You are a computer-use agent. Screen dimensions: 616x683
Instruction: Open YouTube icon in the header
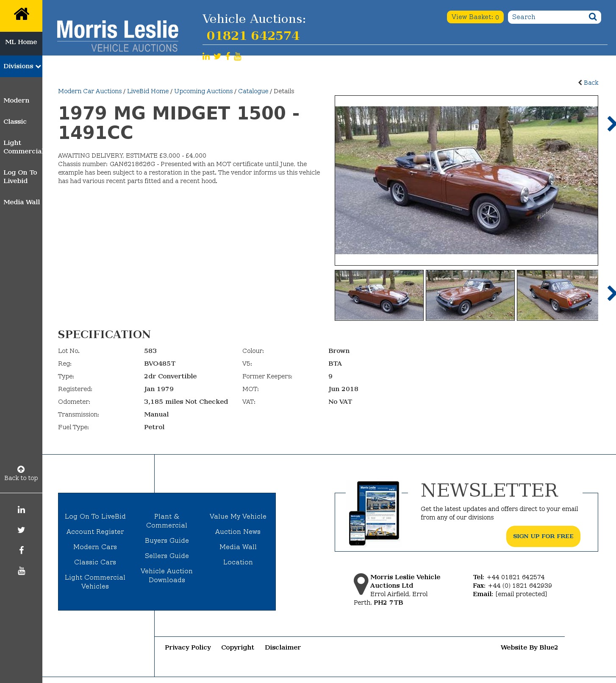(238, 56)
